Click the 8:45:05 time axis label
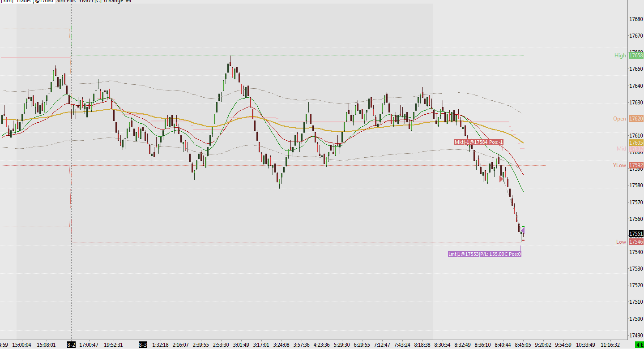This screenshot has height=349, width=644. [x=523, y=345]
